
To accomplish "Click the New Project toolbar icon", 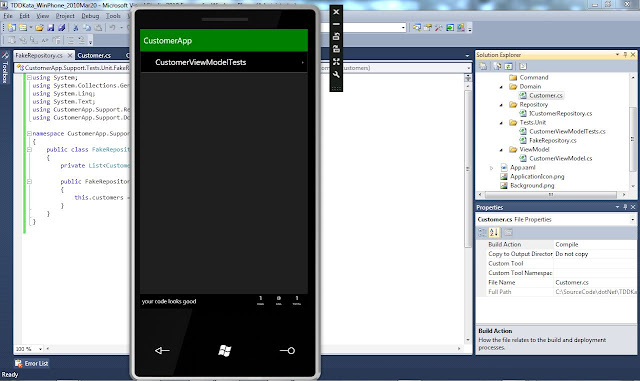I will pos(12,27).
